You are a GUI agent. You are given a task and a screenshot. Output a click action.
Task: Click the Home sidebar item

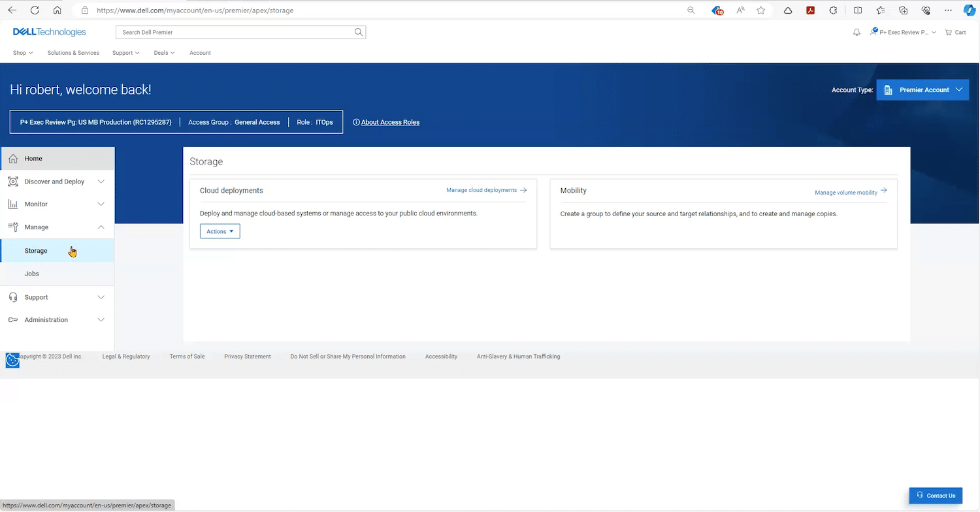coord(57,159)
